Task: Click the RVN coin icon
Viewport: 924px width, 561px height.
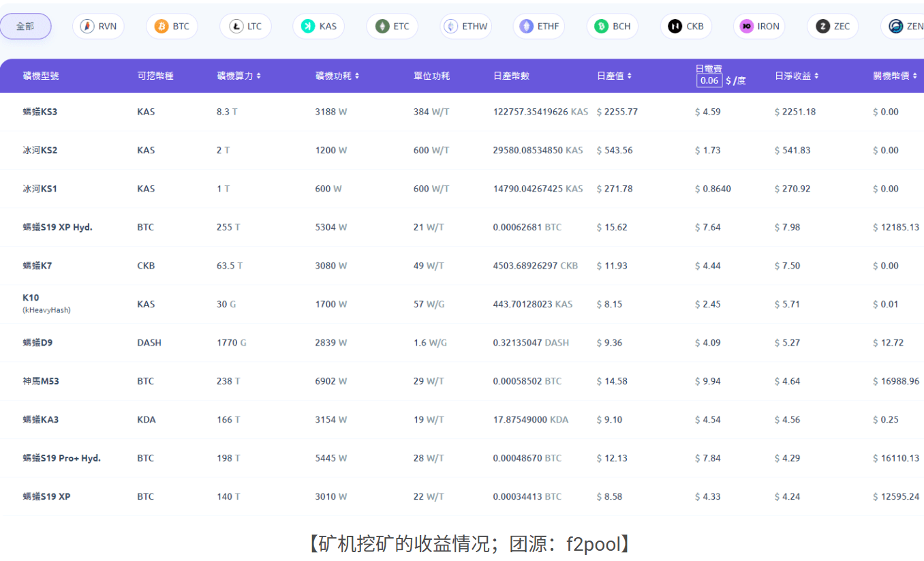Action: (87, 27)
